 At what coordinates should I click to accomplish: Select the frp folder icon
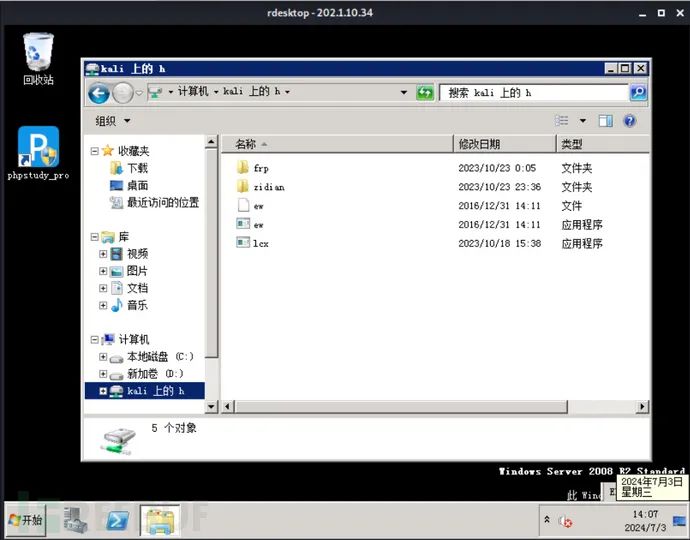(243, 167)
